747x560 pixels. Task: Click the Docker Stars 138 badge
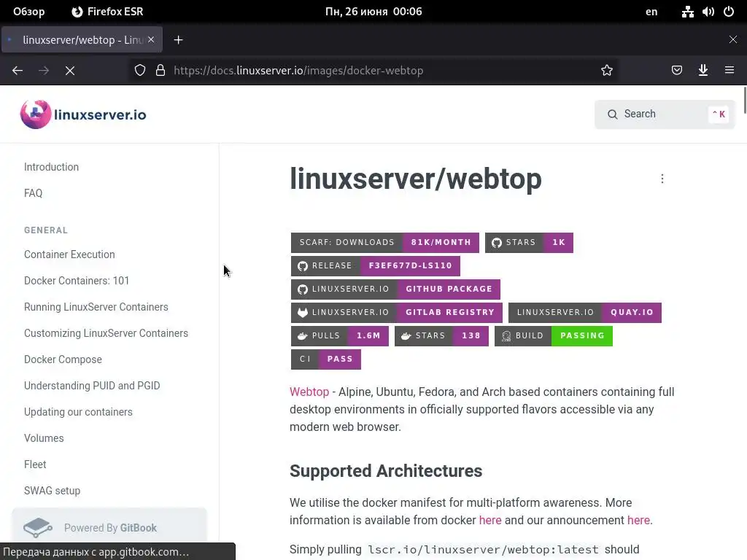[441, 335]
